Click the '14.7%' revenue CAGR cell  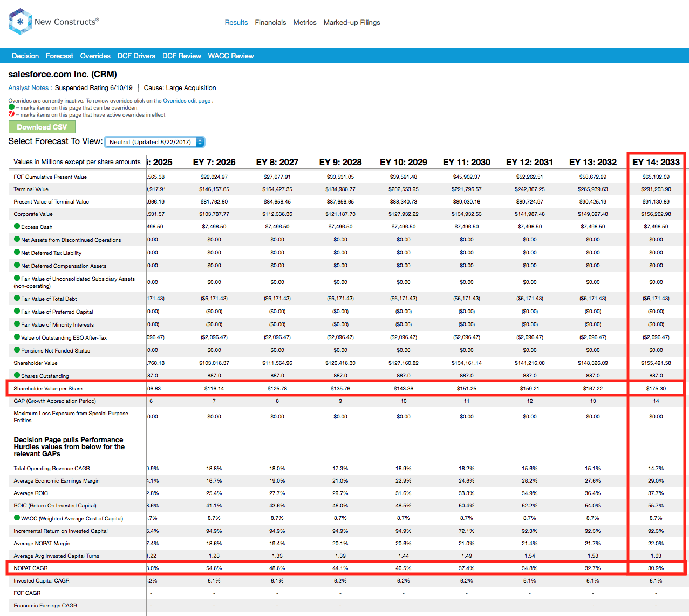(656, 469)
